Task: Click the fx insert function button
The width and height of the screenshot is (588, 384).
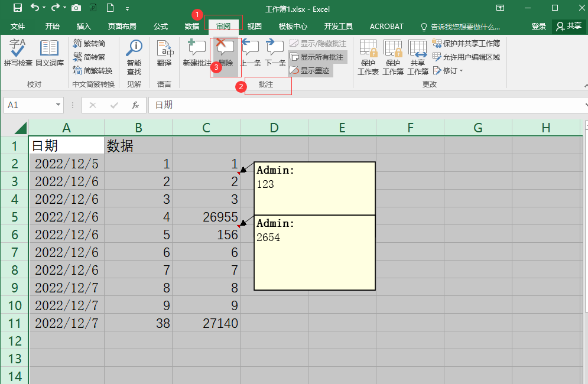Action: 135,105
